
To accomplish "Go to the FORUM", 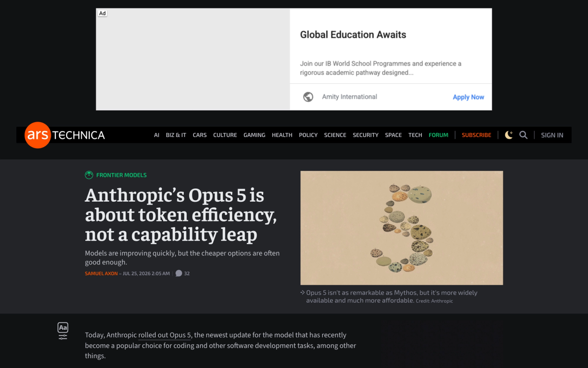I will coord(439,135).
